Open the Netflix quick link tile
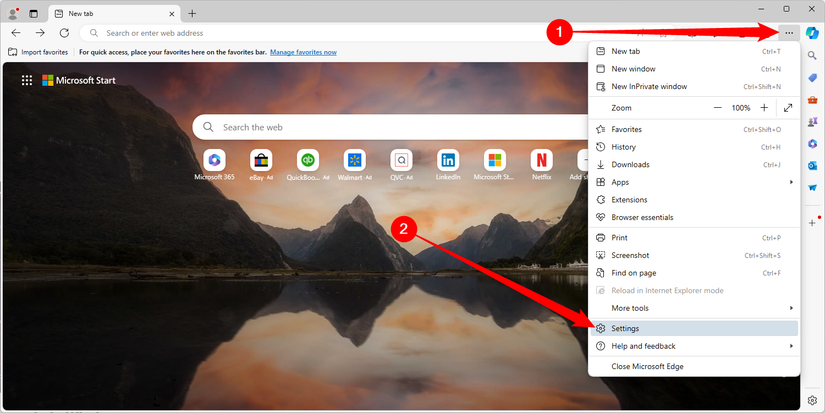 click(541, 165)
